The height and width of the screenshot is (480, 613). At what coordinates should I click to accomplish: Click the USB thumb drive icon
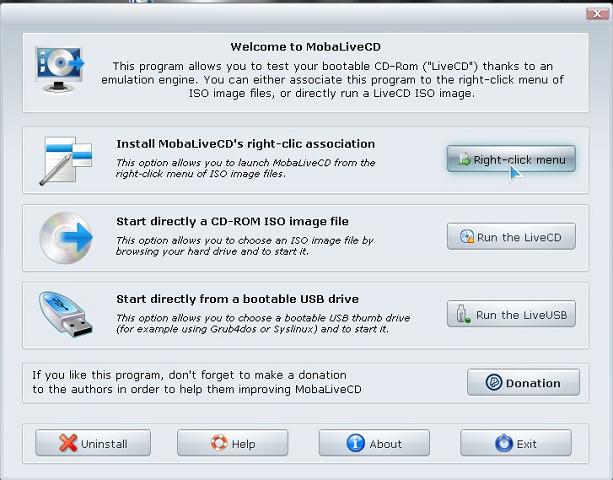tap(66, 314)
